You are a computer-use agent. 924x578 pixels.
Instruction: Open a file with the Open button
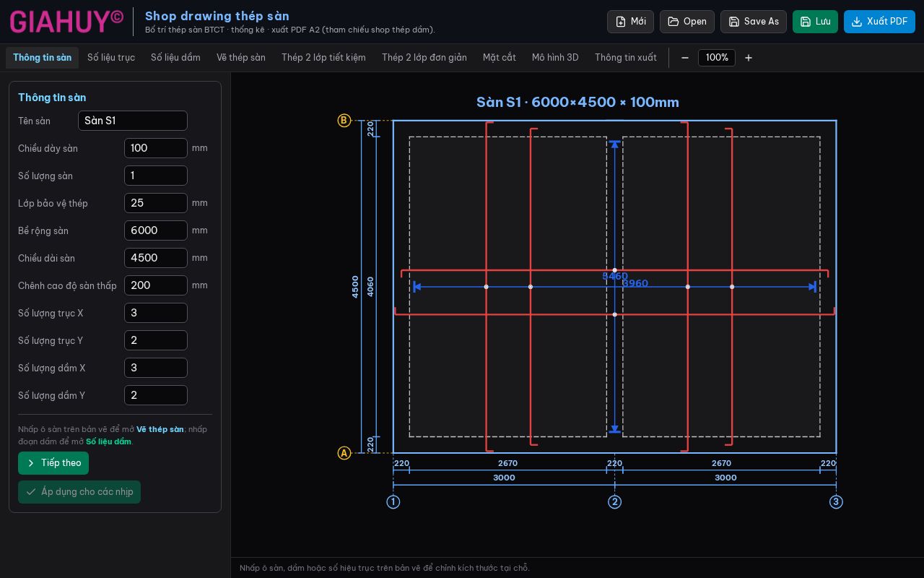point(687,22)
